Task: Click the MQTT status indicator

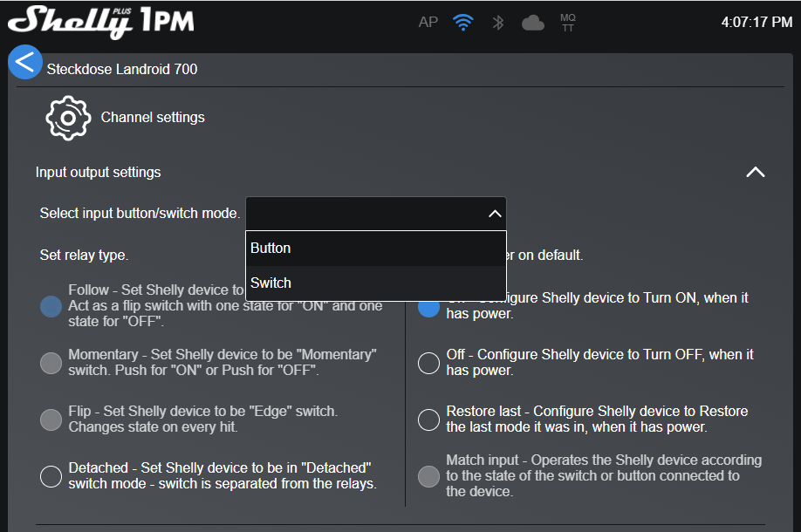Action: (568, 23)
